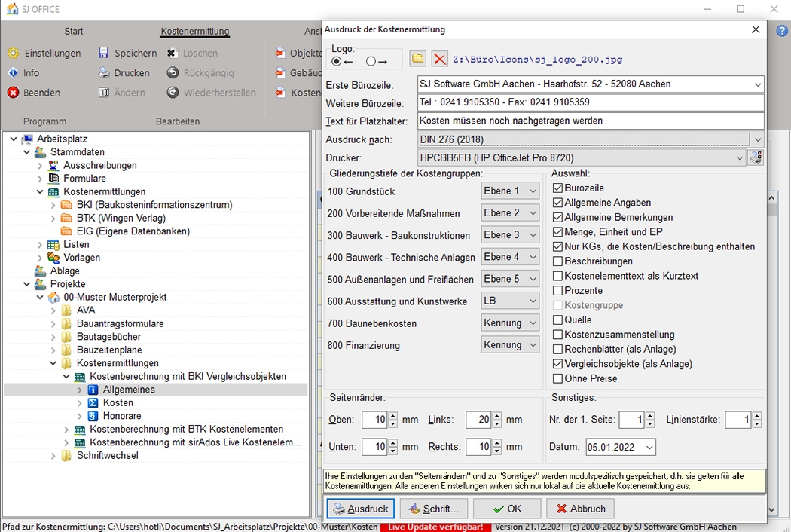Click the Vorlagen icon in tree
The image size is (791, 532).
pos(53,258)
